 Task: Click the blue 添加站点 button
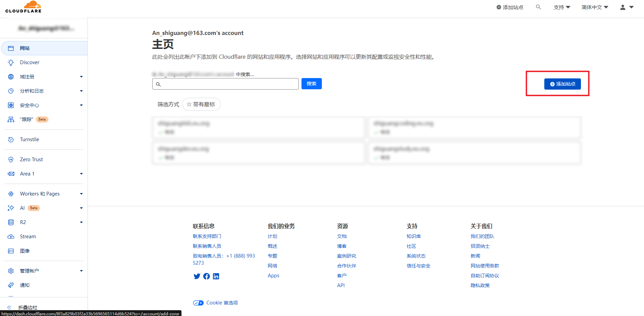coord(563,84)
